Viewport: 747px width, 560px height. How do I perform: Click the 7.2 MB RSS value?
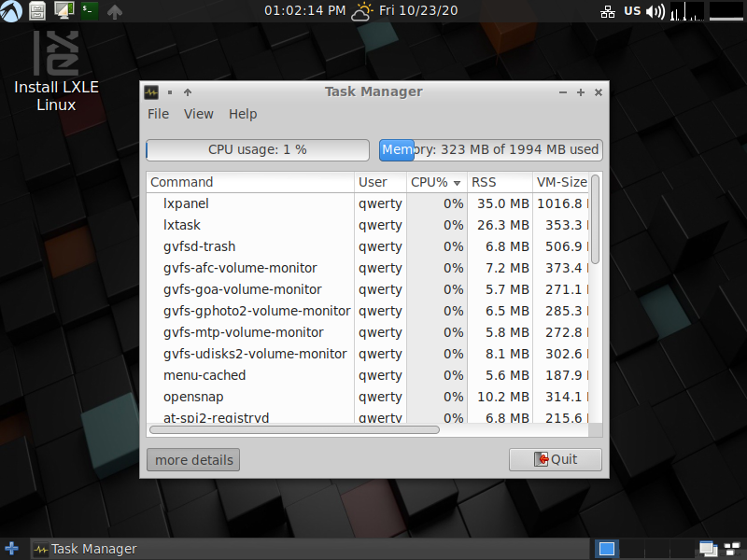click(x=507, y=268)
